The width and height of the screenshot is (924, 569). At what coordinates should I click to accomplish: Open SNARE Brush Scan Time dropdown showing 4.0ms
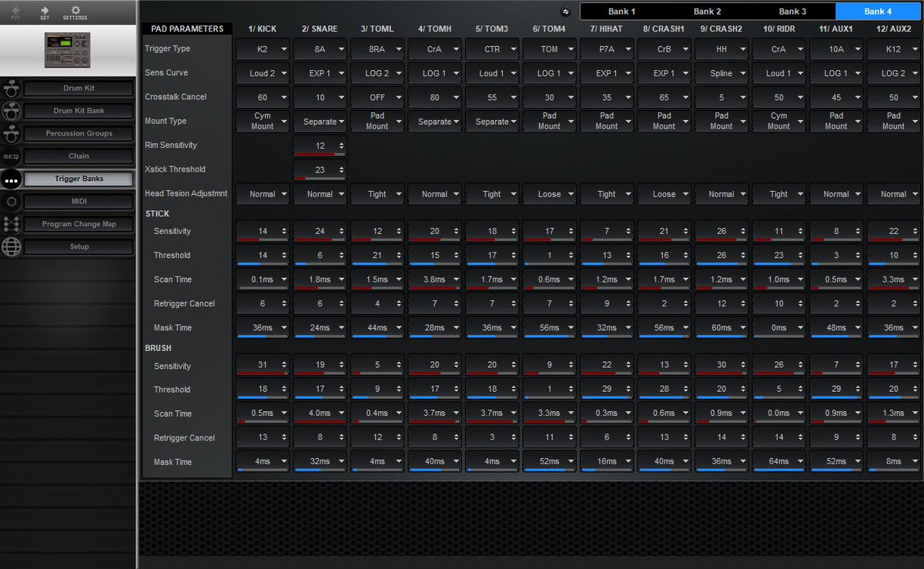pyautogui.click(x=320, y=413)
